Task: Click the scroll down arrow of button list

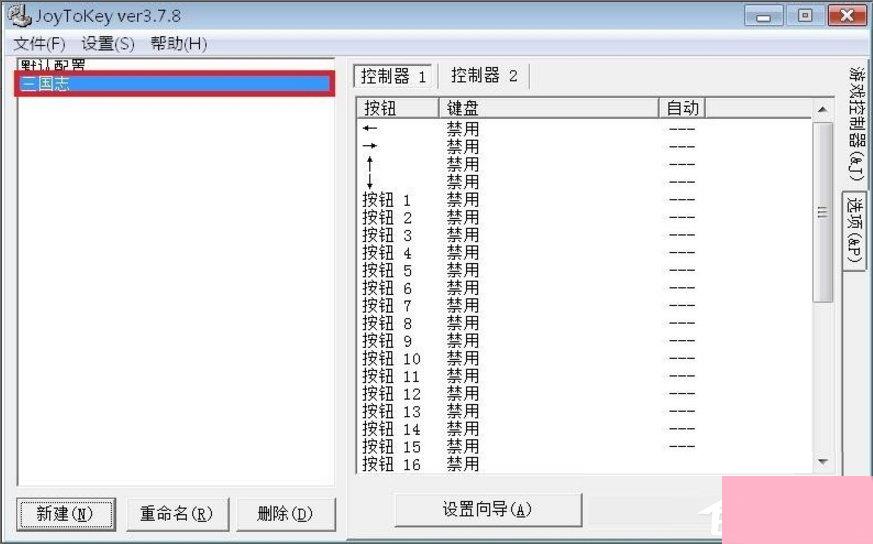Action: (822, 462)
